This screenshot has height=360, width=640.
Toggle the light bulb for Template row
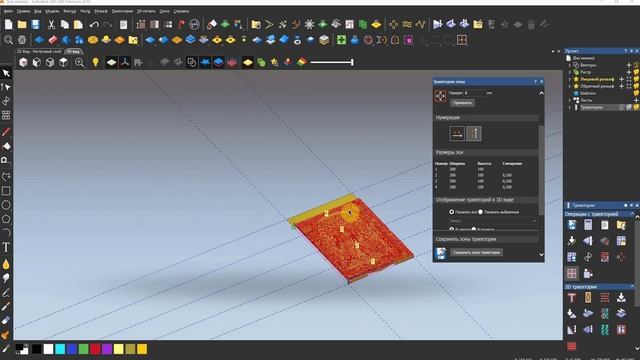(x=636, y=93)
